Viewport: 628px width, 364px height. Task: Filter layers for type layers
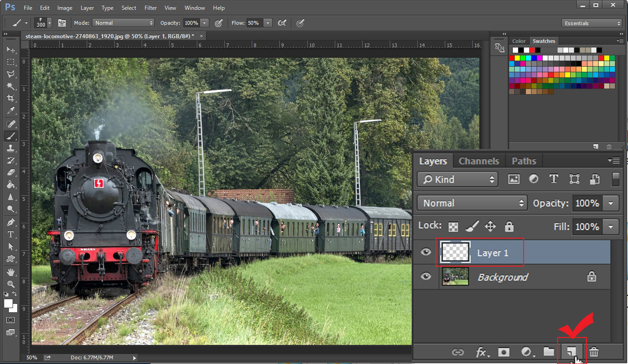tap(554, 179)
